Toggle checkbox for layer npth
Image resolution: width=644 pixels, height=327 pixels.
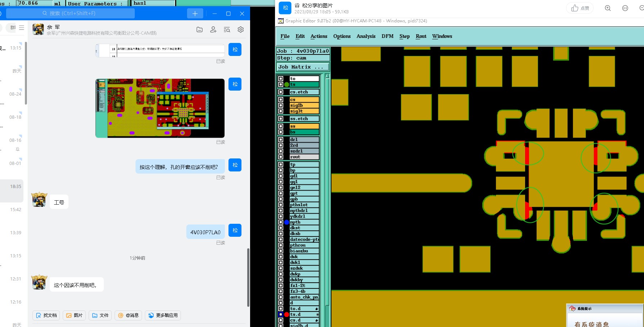(281, 222)
